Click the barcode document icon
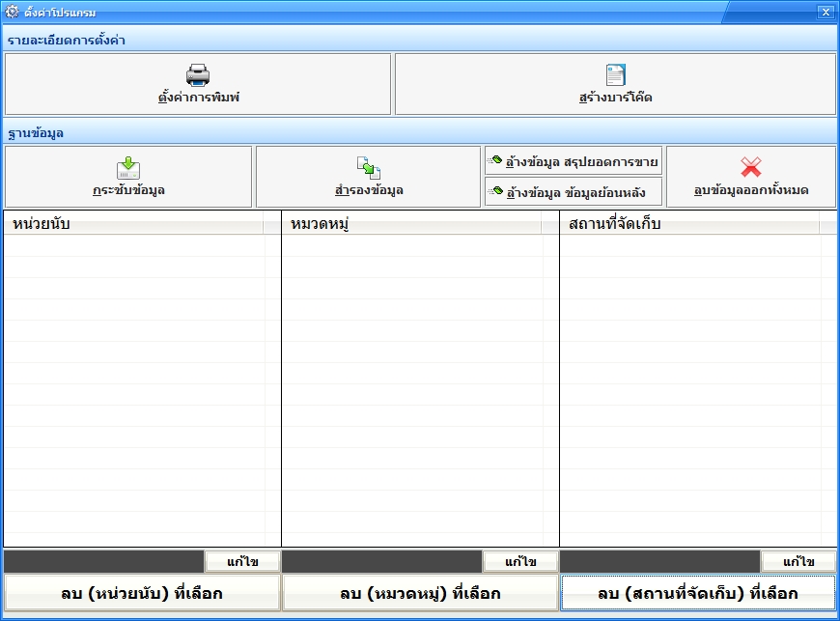Image resolution: width=840 pixels, height=621 pixels. [615, 75]
